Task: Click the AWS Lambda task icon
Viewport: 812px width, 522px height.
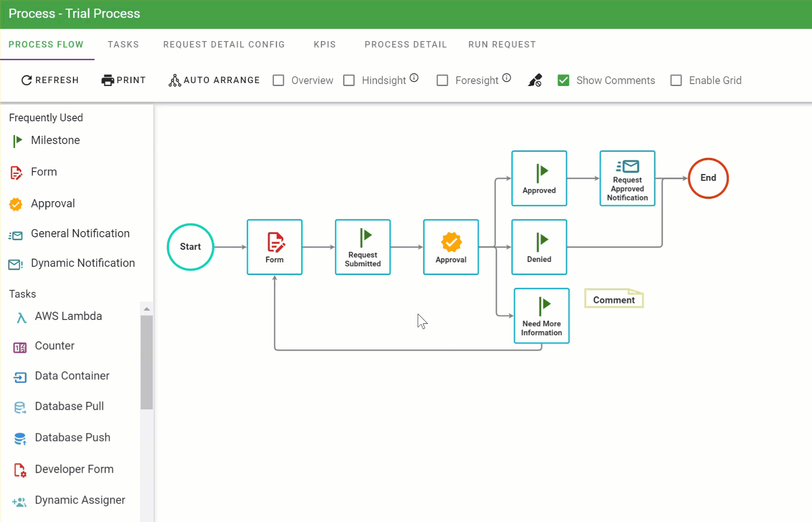Action: [x=21, y=317]
